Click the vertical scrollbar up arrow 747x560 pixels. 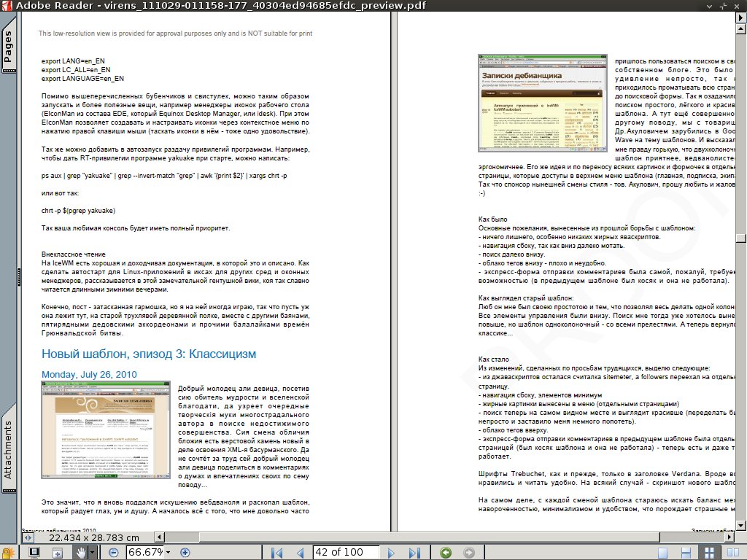pos(741,28)
